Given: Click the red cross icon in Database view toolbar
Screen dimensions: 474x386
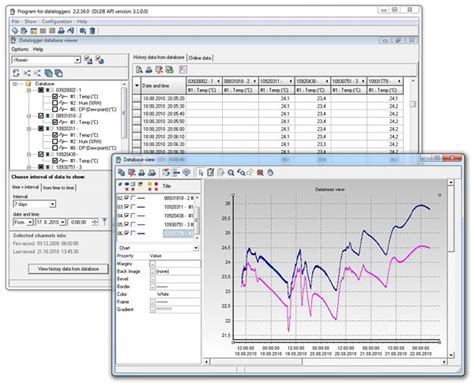Looking at the screenshot, I should pyautogui.click(x=260, y=172).
